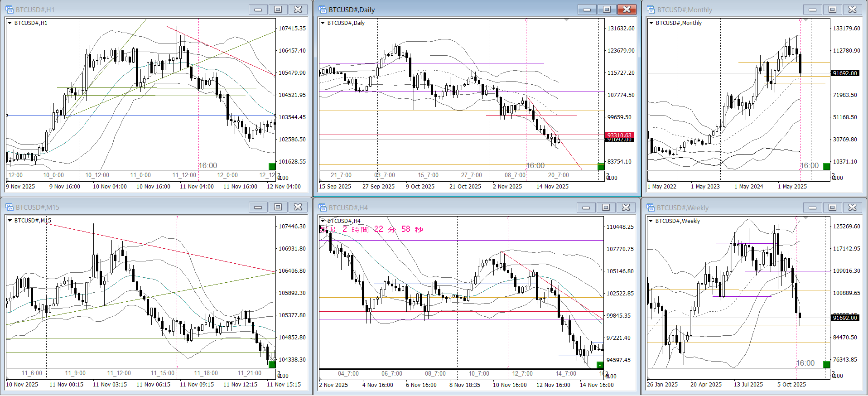Click the BTCUSD#,H4 window title icon
The height and width of the screenshot is (396, 868).
click(x=323, y=208)
